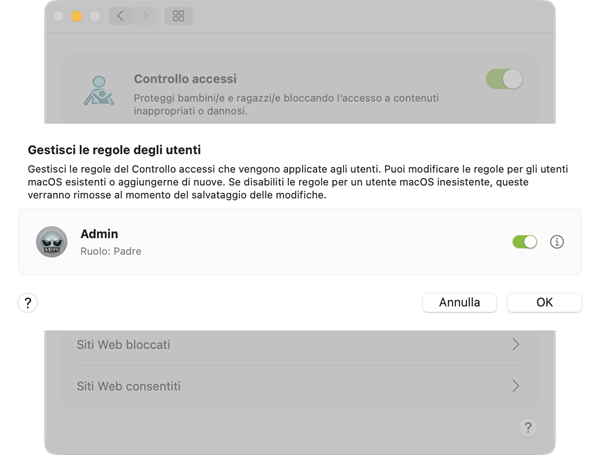Click the Annulla button

coord(460,302)
